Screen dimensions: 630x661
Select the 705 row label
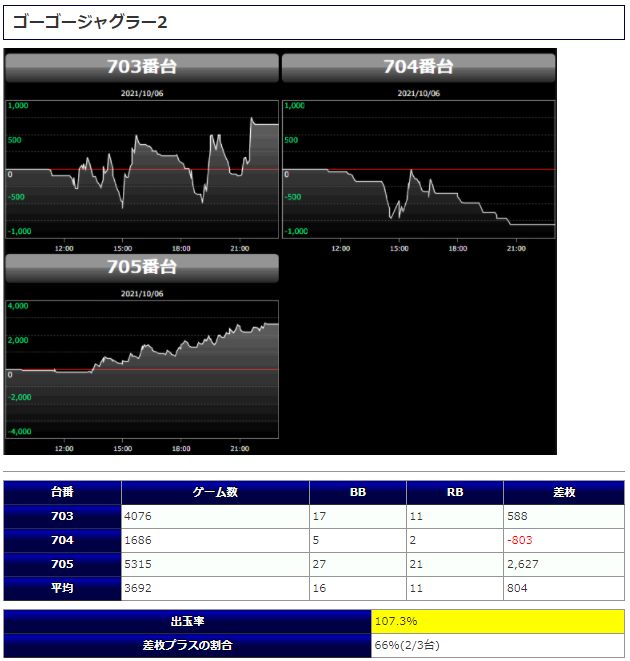tap(62, 564)
